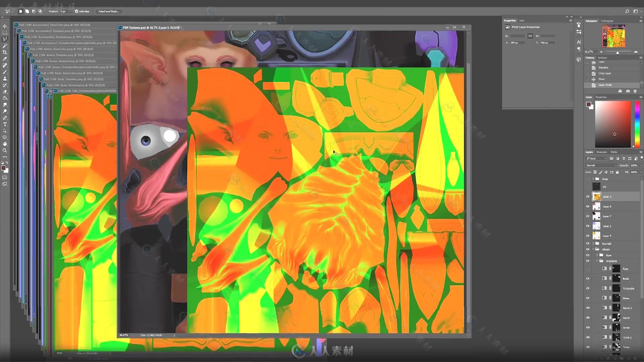Select the Eraser tool
The width and height of the screenshot is (644, 362).
5,92
